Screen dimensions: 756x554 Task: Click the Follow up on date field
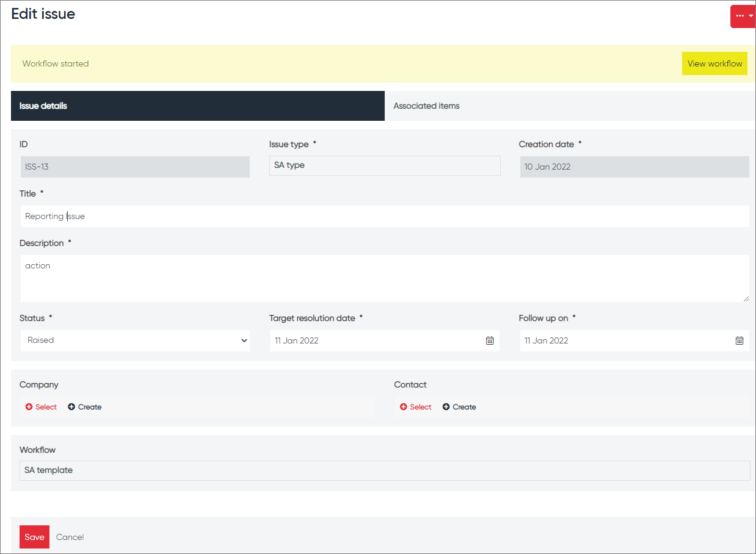[634, 340]
